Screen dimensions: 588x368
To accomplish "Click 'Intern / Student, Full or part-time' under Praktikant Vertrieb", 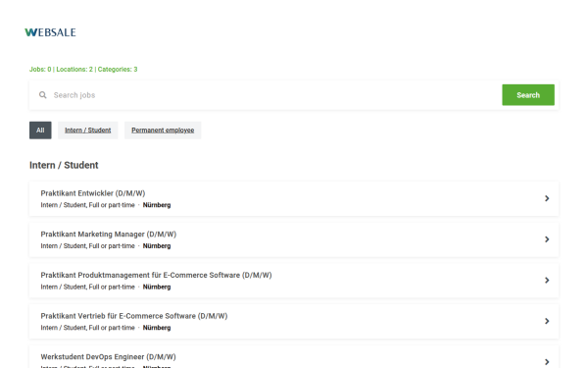I will pos(88,328).
